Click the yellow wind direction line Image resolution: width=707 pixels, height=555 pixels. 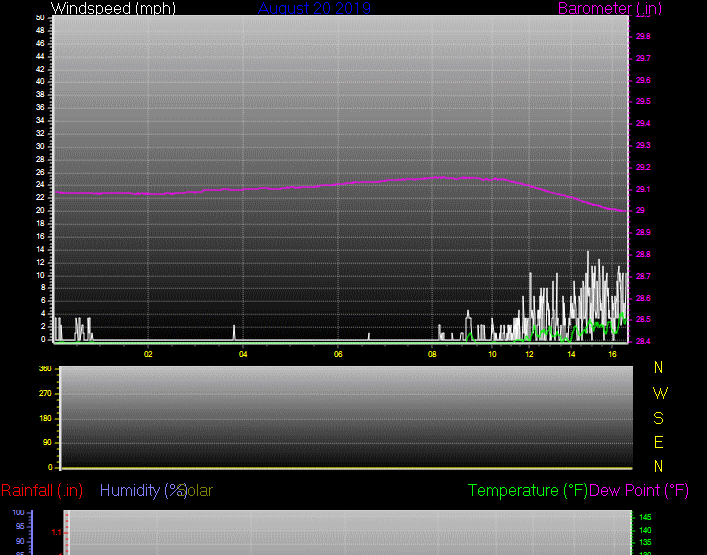click(346, 468)
